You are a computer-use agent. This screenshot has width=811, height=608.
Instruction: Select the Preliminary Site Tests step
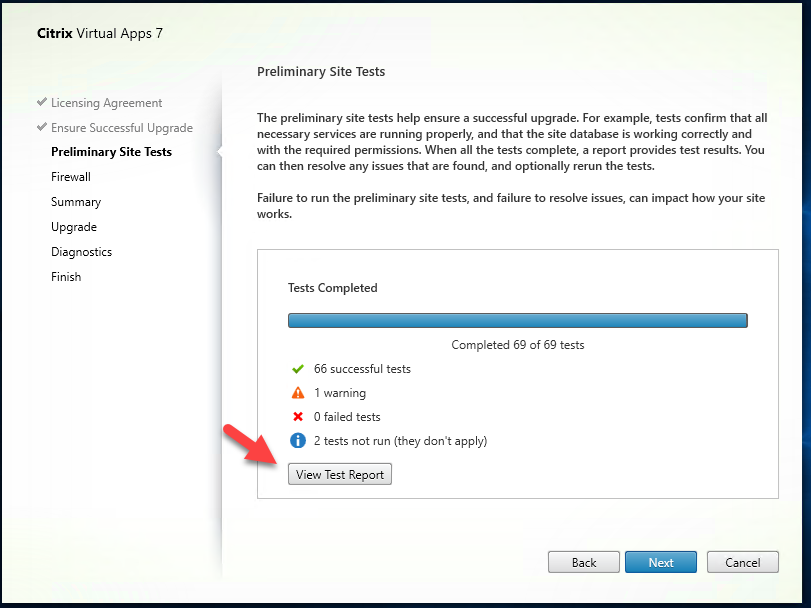111,152
